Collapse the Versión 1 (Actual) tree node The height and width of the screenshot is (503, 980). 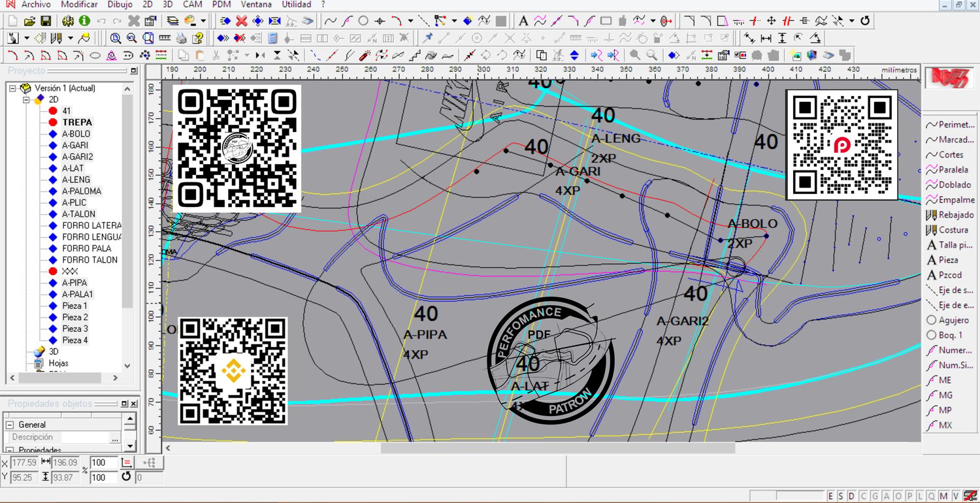13,88
